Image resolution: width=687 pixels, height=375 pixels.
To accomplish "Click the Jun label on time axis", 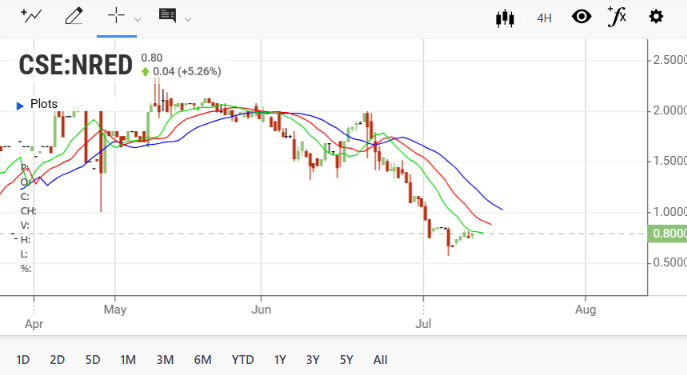I will pos(261,309).
